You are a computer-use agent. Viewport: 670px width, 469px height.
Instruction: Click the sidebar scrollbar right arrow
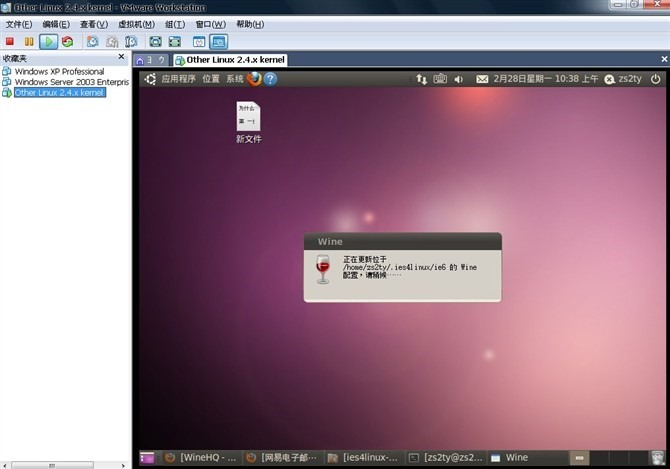123,465
